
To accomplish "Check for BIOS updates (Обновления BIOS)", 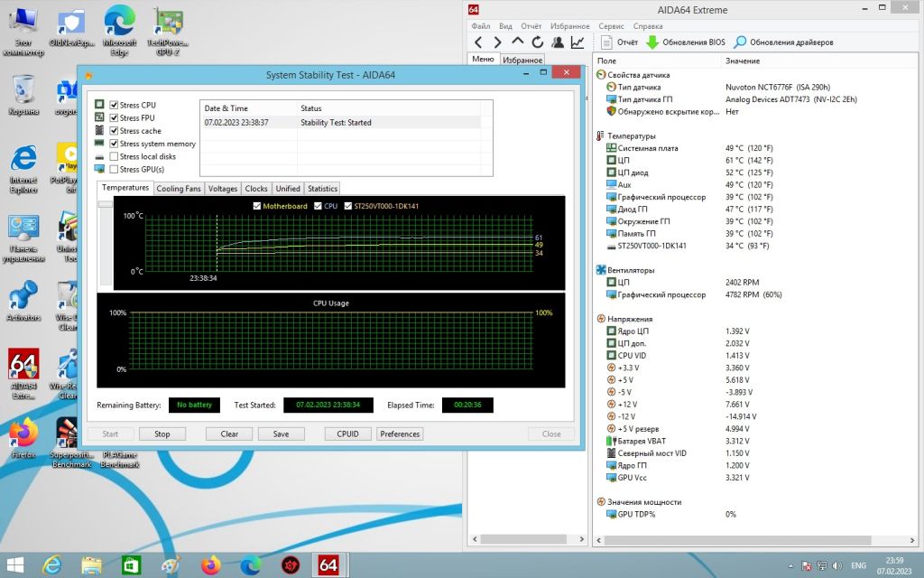I will pos(686,42).
